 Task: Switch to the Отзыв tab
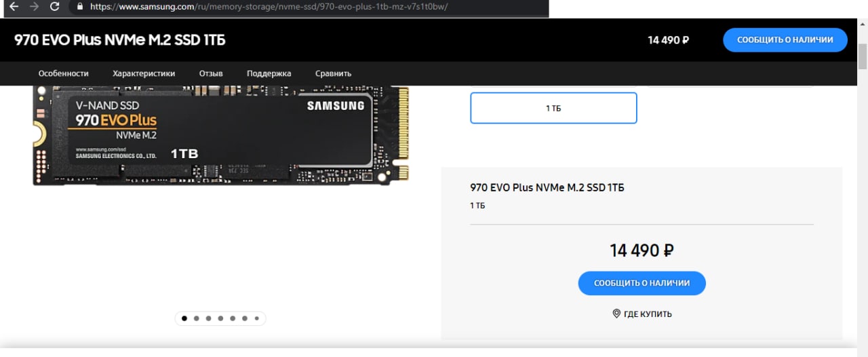[211, 73]
